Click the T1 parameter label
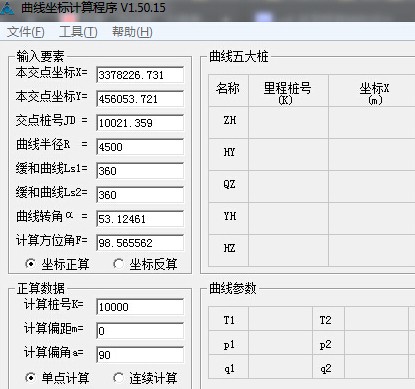Screen dimensions: 415x389 (229, 320)
